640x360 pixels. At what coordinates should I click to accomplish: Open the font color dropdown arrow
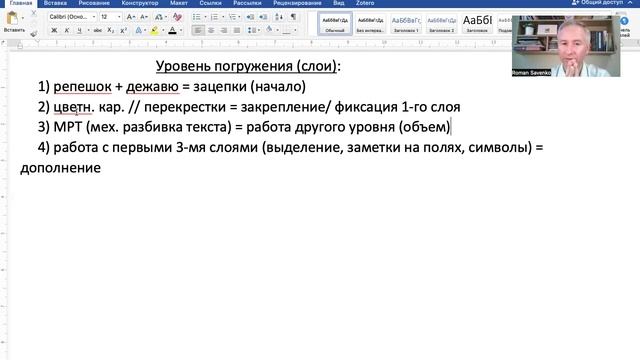[181, 30]
